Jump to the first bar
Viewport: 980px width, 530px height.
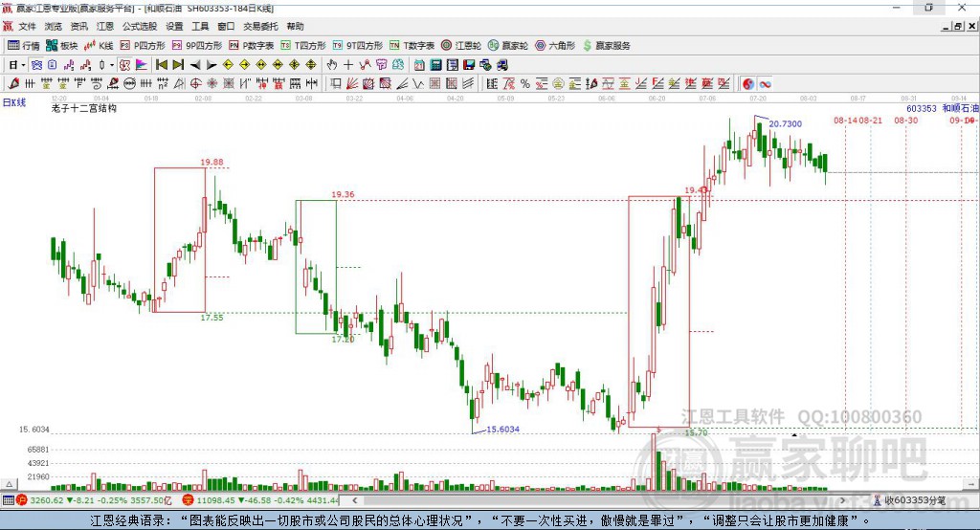(x=162, y=65)
